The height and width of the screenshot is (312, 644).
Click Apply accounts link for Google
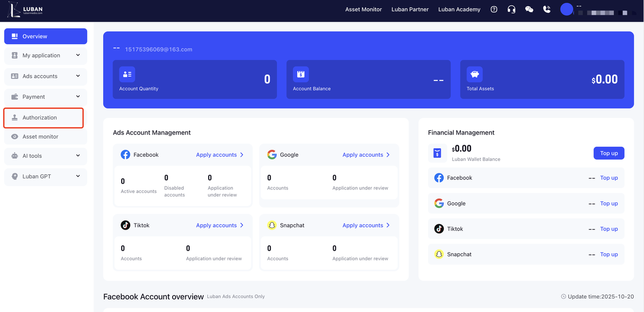coord(363,155)
